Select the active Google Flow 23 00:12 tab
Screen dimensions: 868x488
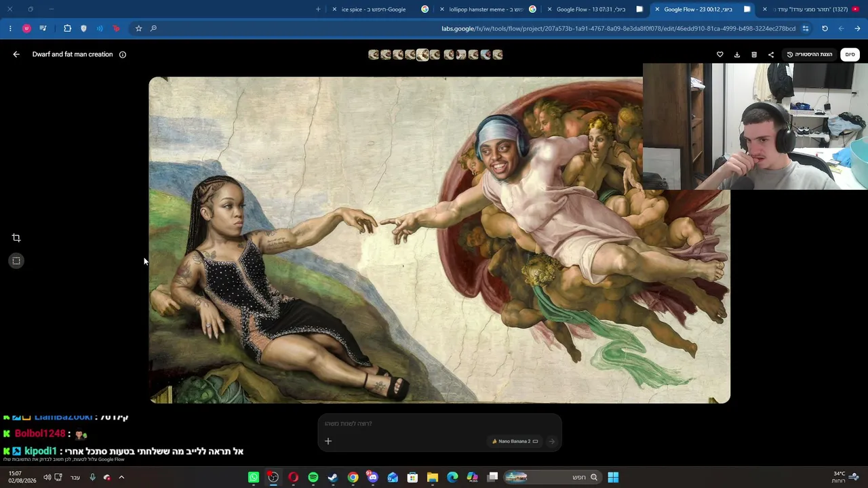pyautogui.click(x=702, y=9)
